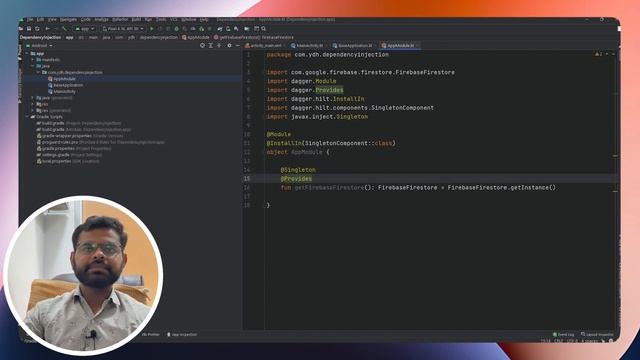This screenshot has width=640, height=360.
Task: Open the Edit menu
Action: pyautogui.click(x=40, y=20)
